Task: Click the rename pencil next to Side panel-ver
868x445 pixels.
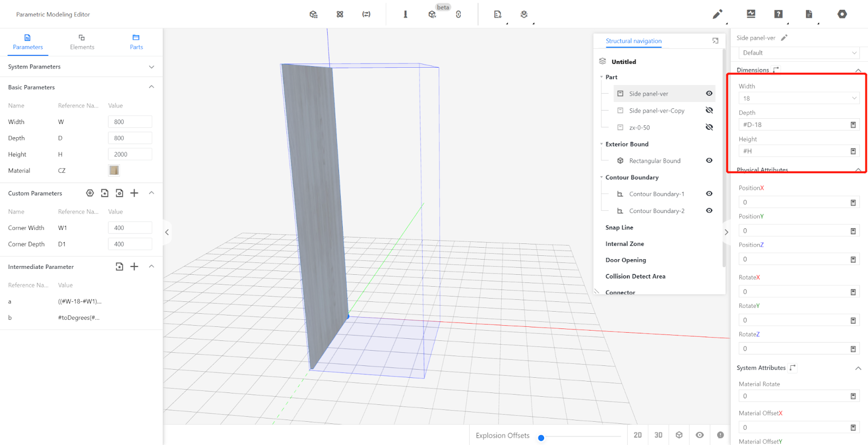Action: 784,38
